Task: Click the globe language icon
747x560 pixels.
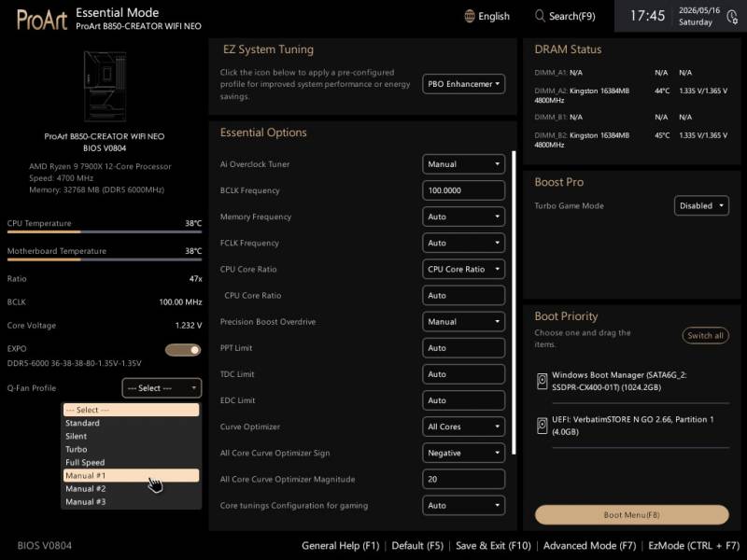Action: point(470,16)
